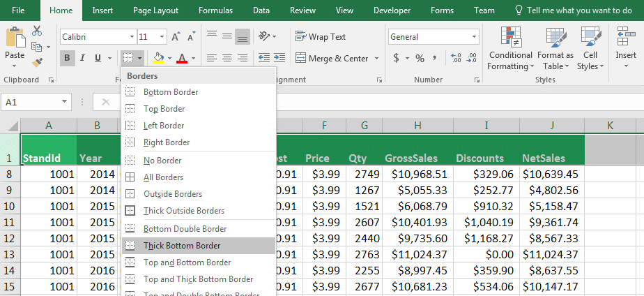Choose No Border from the menu
This screenshot has height=296, width=644.
pyautogui.click(x=199, y=161)
